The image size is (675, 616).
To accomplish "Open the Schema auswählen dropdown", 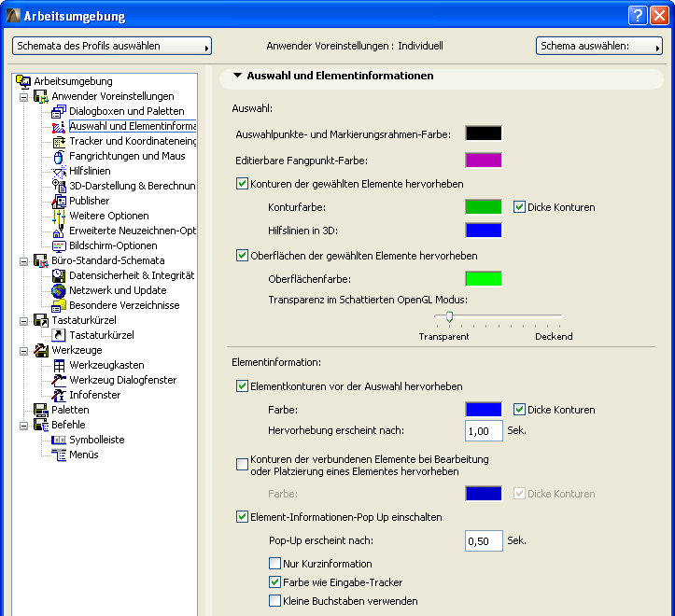I will pos(598,46).
